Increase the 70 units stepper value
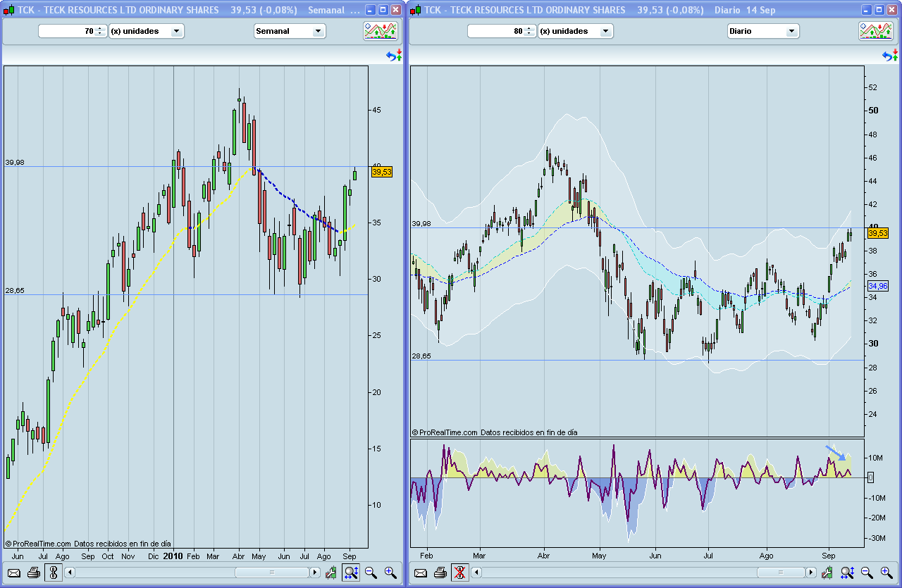 pyautogui.click(x=100, y=28)
